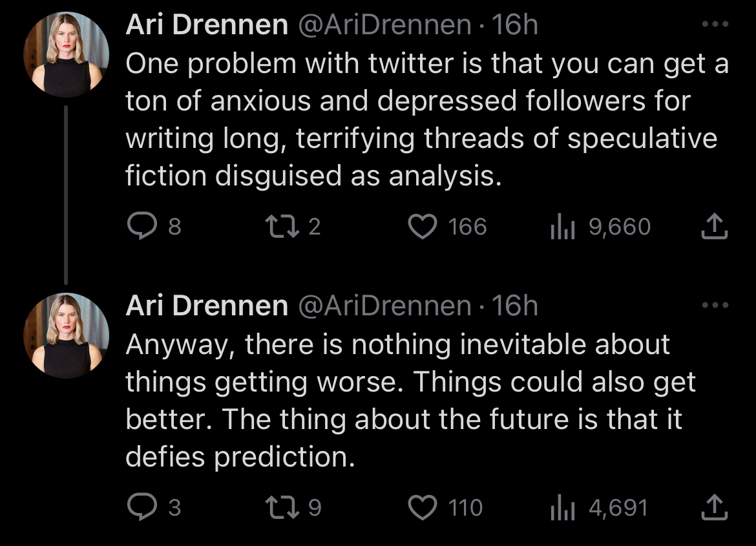Open more options for the second tweet

pos(716,304)
